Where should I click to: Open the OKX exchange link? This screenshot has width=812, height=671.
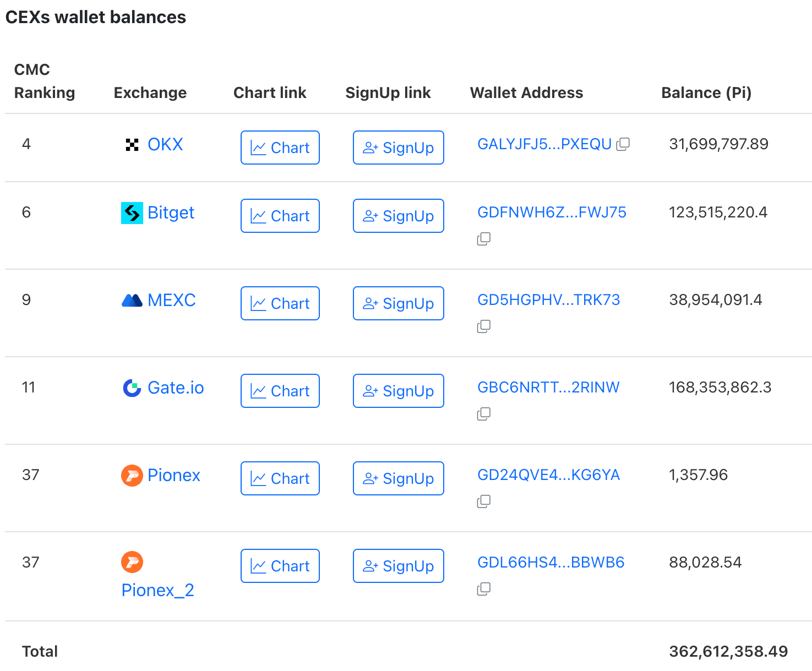pos(165,144)
